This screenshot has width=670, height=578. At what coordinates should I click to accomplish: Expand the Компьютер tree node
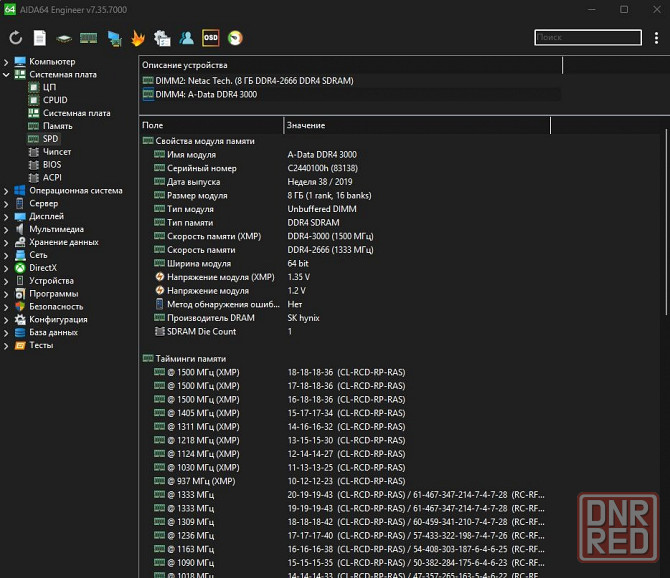(6, 62)
